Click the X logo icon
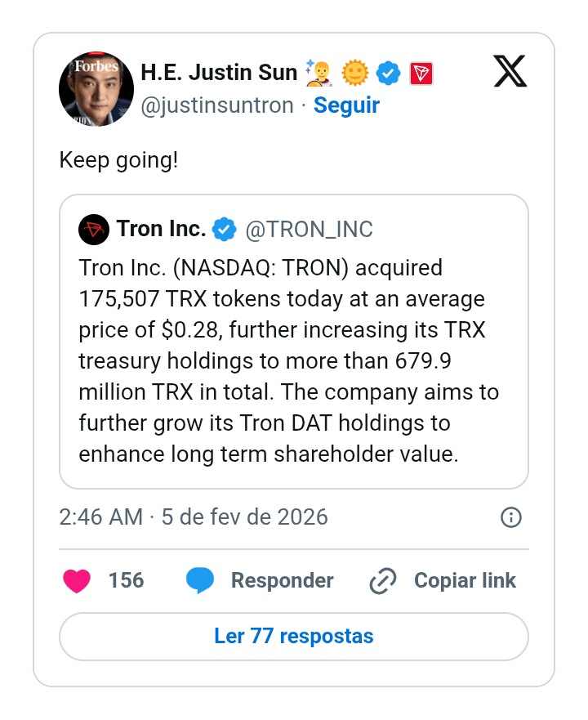Viewport: 588px width, 720px height. pyautogui.click(x=510, y=73)
